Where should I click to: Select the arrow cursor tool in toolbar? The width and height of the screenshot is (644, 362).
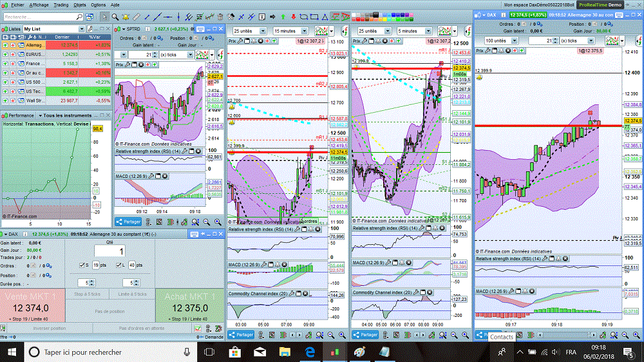(104, 17)
